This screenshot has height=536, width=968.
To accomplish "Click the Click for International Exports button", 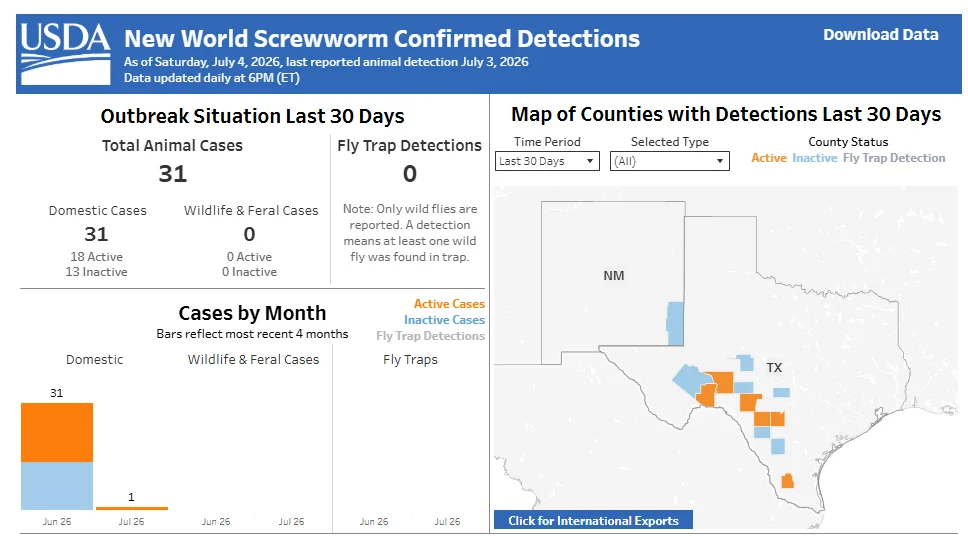I will coord(593,520).
